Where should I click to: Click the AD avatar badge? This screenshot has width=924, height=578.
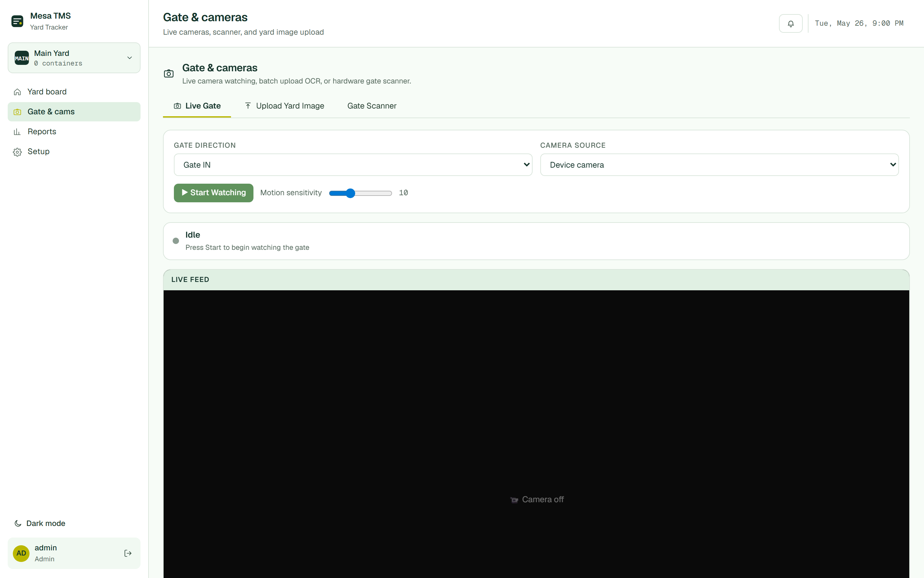[21, 553]
